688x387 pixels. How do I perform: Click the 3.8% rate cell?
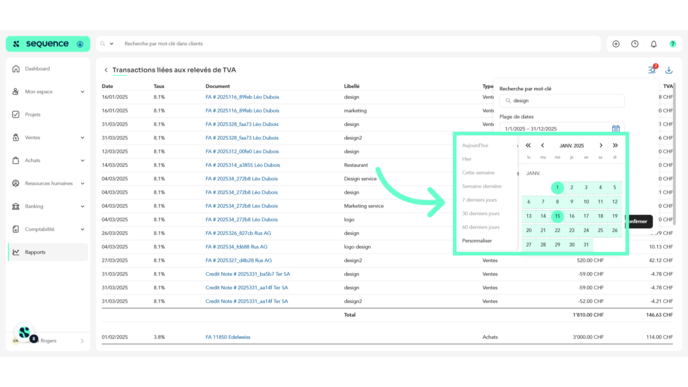pyautogui.click(x=159, y=337)
